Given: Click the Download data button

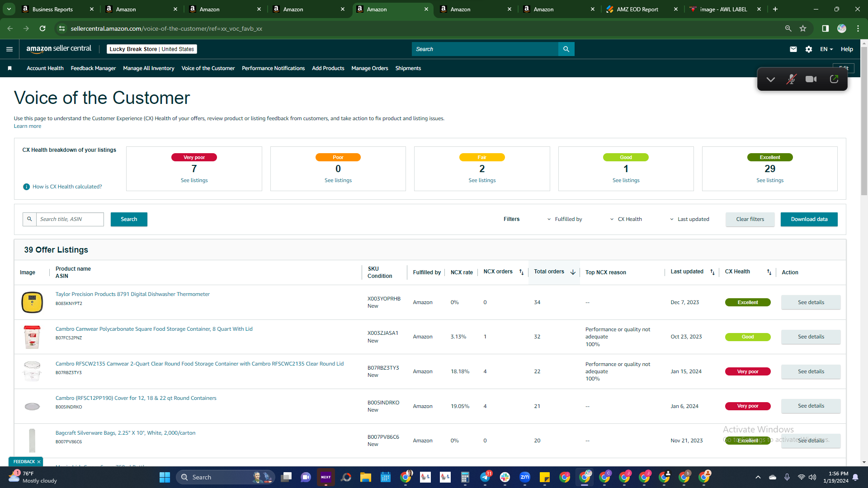Looking at the screenshot, I should 809,219.
